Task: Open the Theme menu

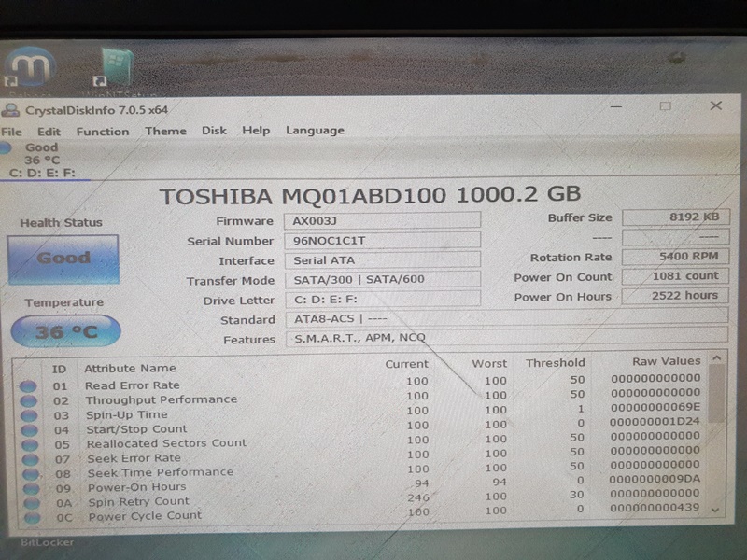Action: [x=165, y=131]
